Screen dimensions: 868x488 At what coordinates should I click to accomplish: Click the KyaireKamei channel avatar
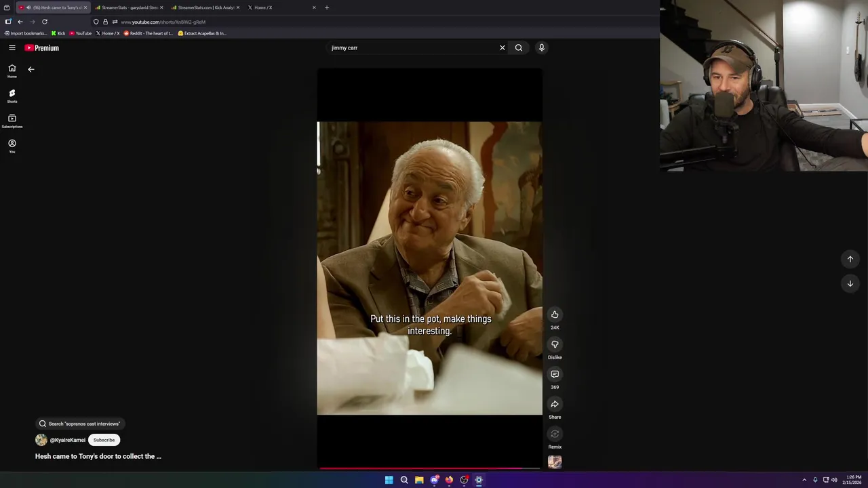click(x=41, y=440)
